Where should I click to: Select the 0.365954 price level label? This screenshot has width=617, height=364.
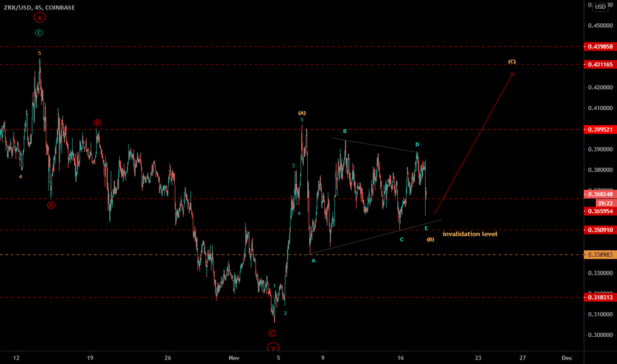tap(600, 211)
